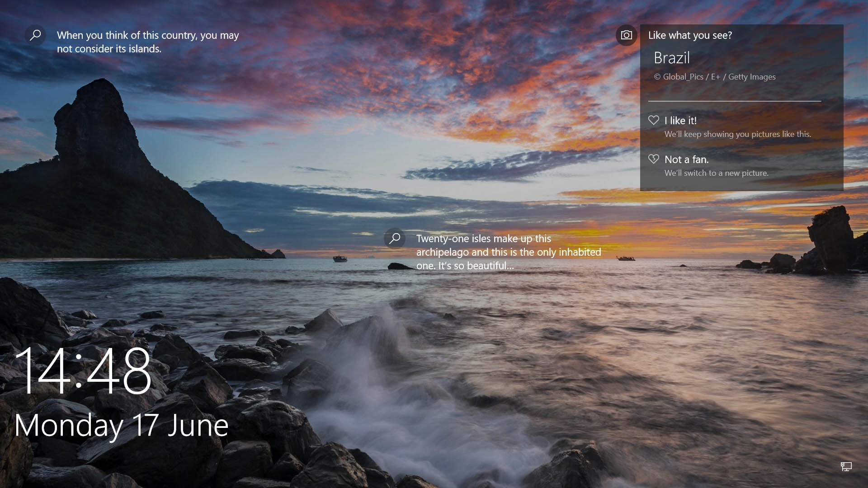Choose 'Not a fan.' to switch the picture
Screen dimensions: 868x488
coord(686,160)
